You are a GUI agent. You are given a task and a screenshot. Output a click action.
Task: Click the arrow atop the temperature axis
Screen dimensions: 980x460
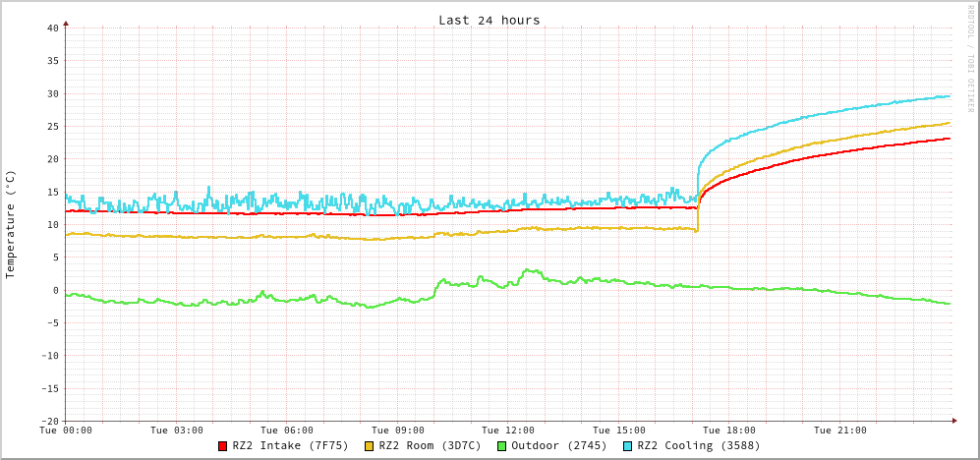[x=66, y=22]
